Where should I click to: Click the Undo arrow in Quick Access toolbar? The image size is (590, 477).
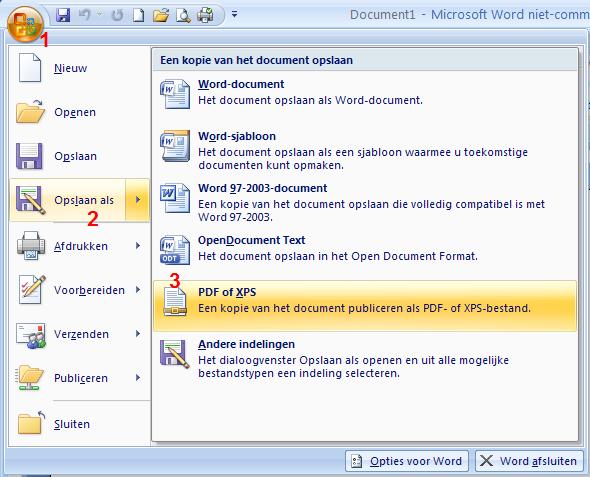click(85, 15)
